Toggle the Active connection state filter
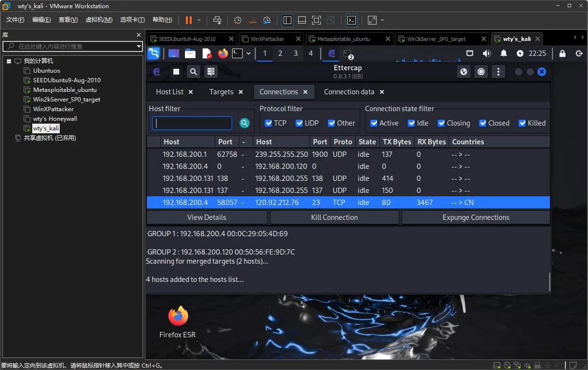 coord(374,123)
